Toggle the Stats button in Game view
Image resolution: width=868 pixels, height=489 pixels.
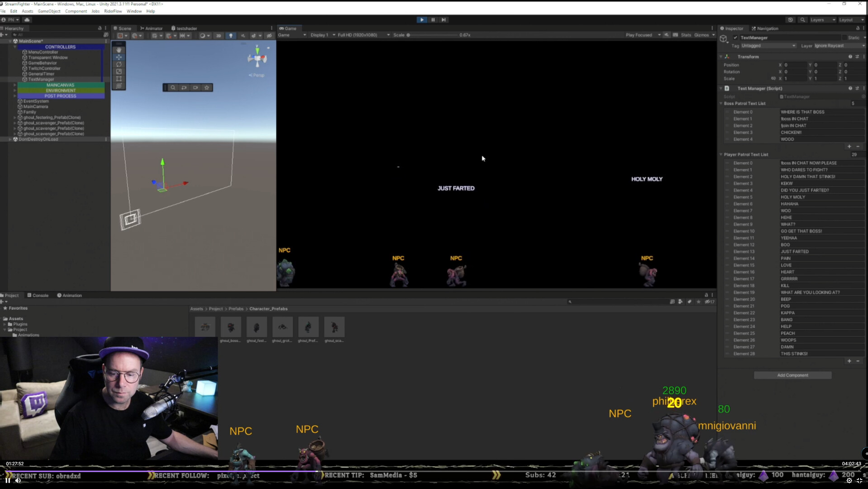[x=686, y=35]
